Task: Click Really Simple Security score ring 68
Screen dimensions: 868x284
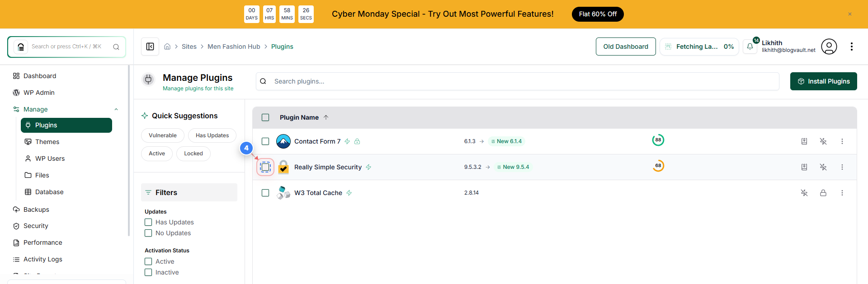Action: [658, 166]
